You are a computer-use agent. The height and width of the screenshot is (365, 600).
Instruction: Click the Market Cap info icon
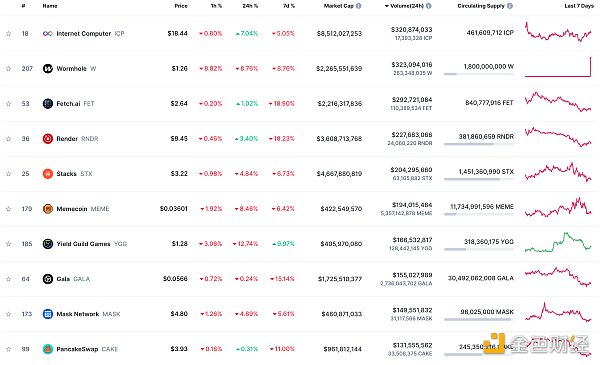(359, 6)
